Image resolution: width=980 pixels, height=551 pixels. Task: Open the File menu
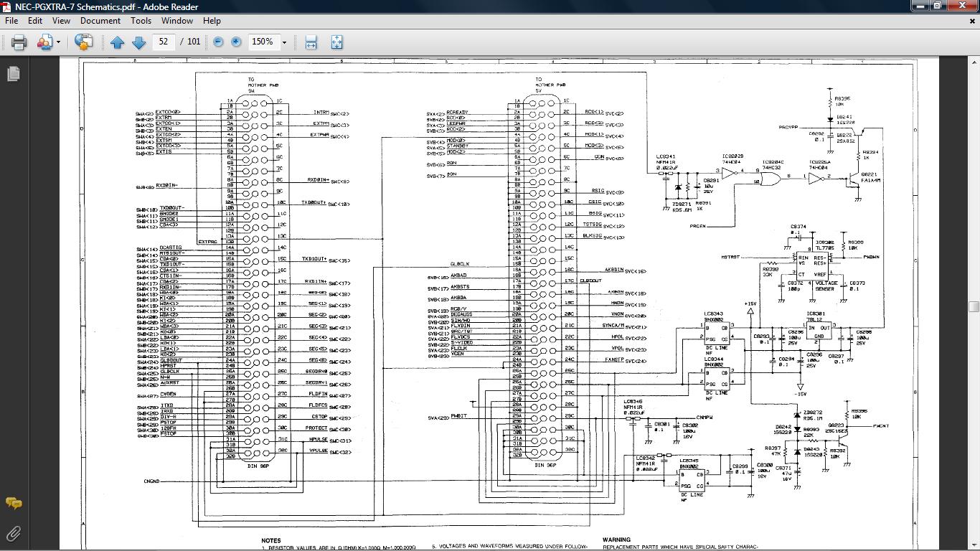12,21
